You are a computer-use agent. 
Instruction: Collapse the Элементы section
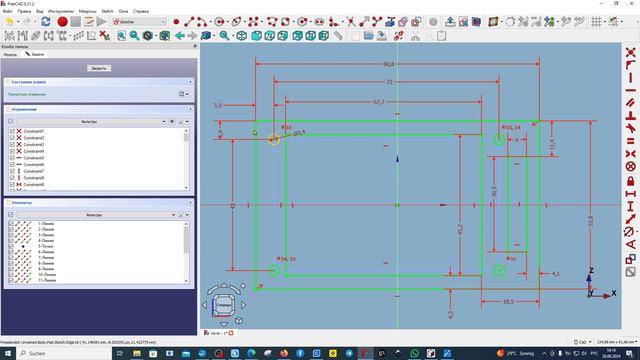tap(190, 202)
